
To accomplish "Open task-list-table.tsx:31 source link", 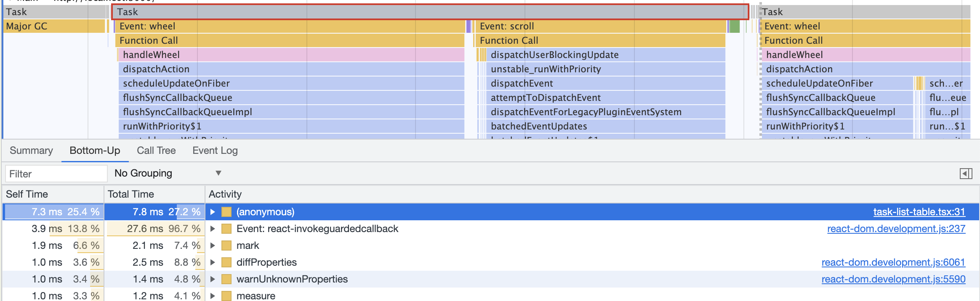I will tap(919, 212).
